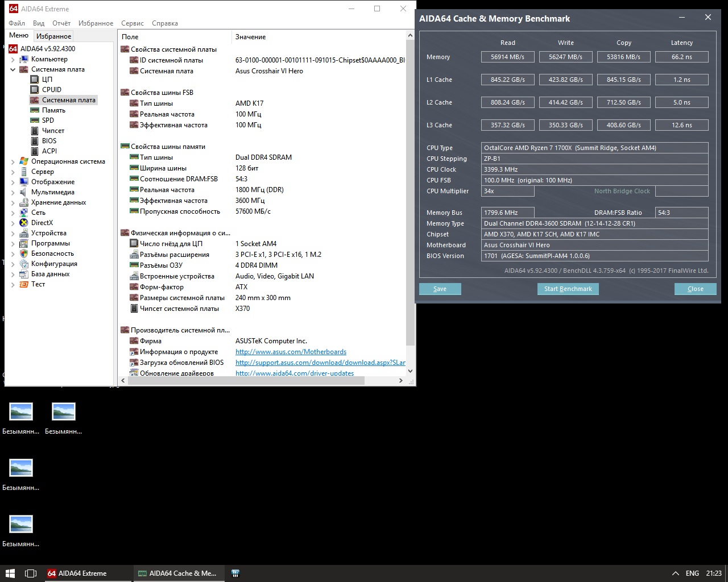Click the horizontal scrollbar in details pane

click(246, 381)
